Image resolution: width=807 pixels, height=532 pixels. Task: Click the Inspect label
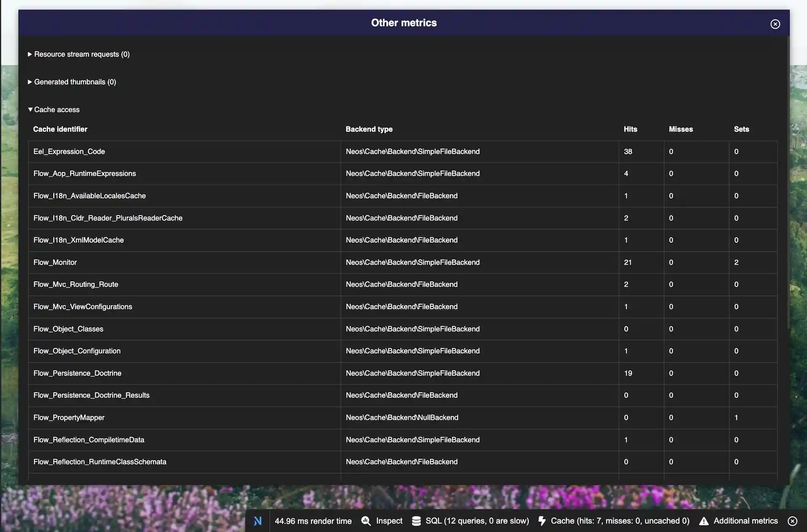coord(389,521)
